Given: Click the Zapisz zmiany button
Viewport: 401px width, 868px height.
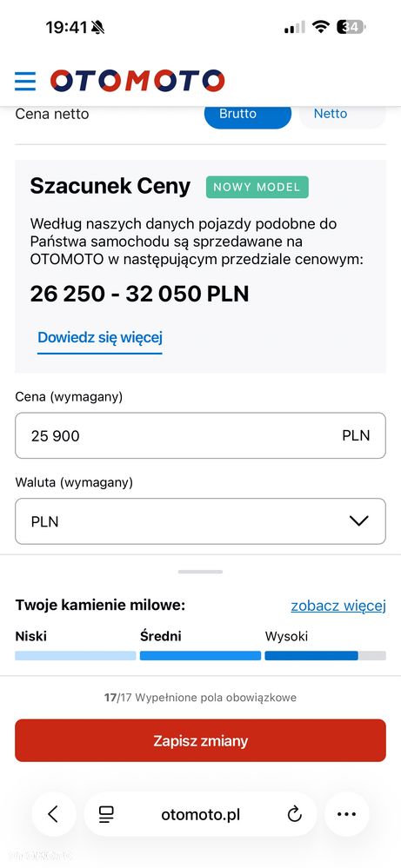Looking at the screenshot, I should 200,740.
